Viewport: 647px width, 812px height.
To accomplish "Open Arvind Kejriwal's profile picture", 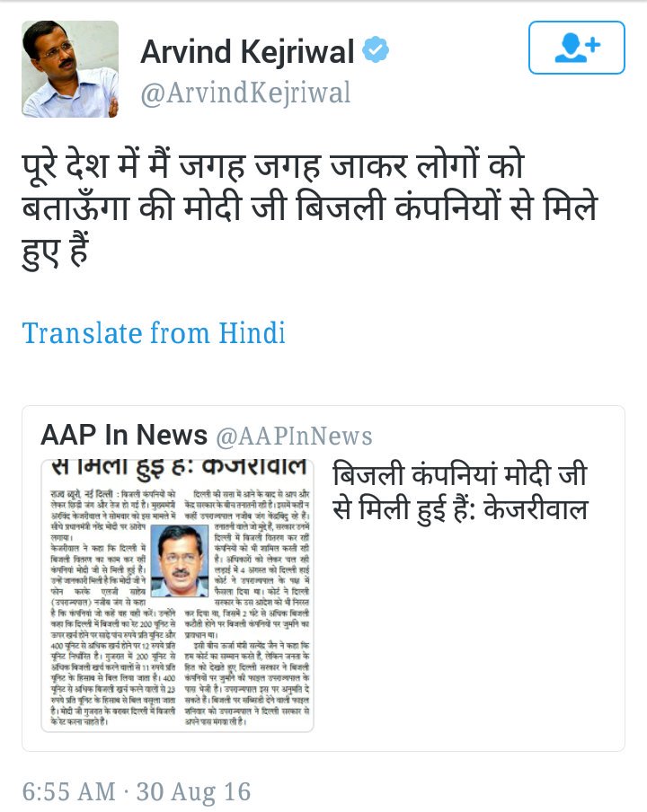I will [x=70, y=69].
